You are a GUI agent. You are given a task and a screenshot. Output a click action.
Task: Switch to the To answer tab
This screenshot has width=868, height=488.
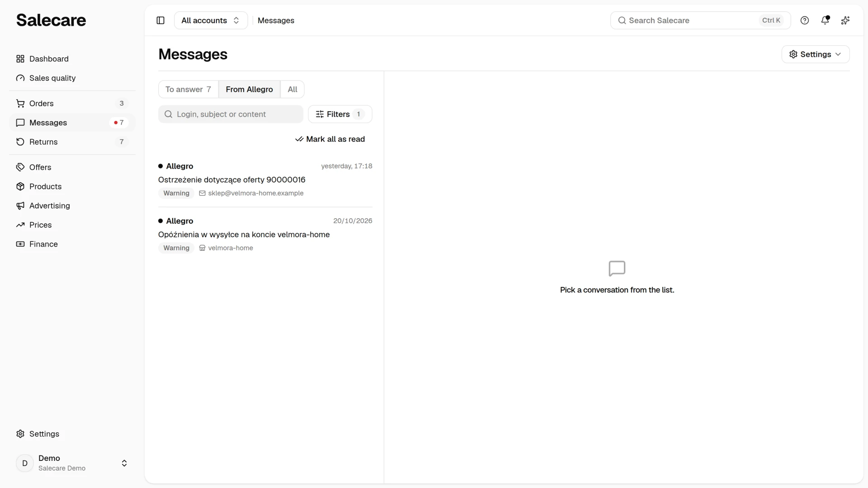click(188, 89)
